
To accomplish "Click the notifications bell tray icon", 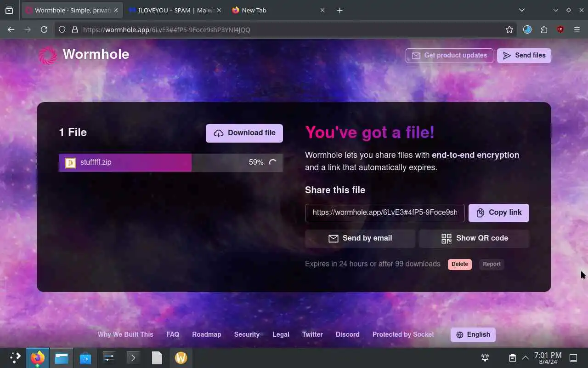I will tap(485, 358).
